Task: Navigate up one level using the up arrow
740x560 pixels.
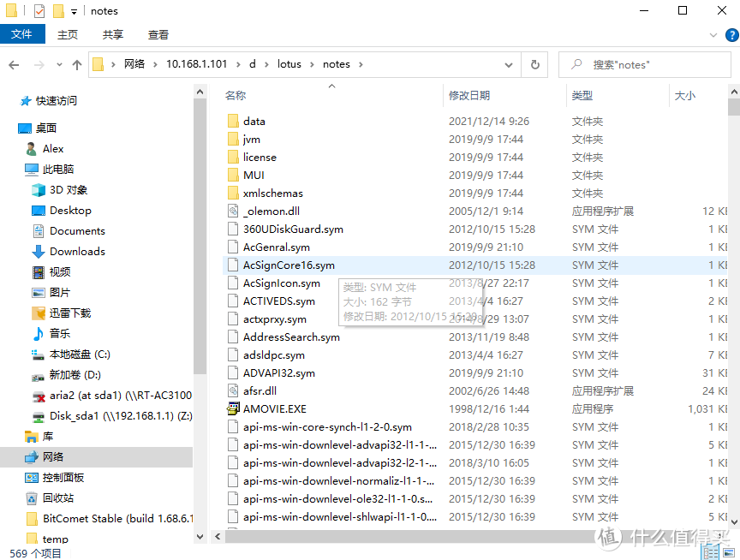Action: pyautogui.click(x=76, y=64)
